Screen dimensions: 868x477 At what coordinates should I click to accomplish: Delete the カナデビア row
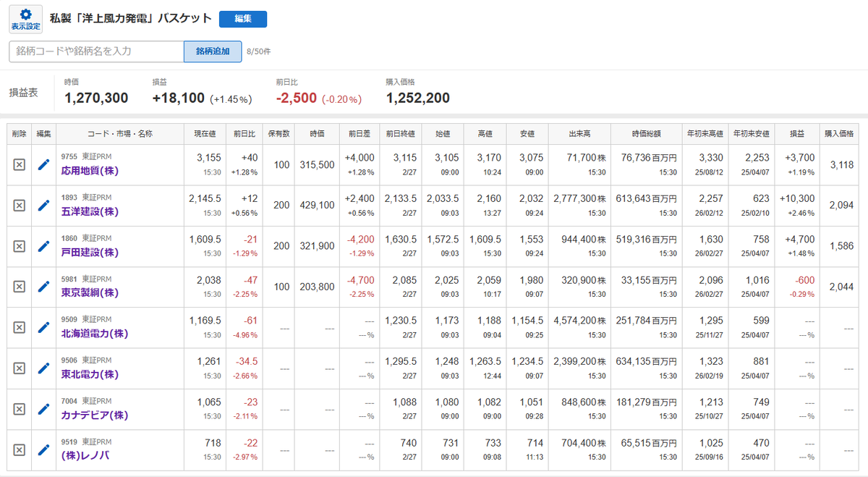[20, 409]
